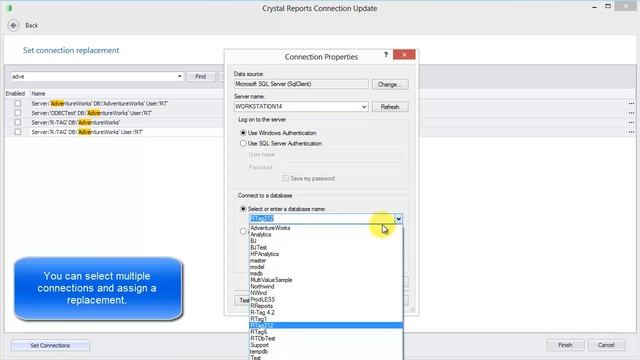Open the Server name WORKSTATION14 dropdown

[364, 107]
